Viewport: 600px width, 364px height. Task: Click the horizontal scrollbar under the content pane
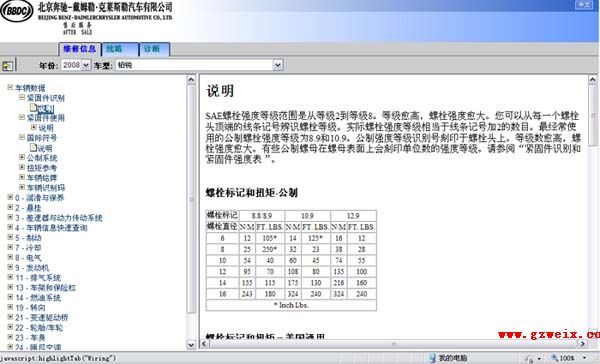pos(393,344)
